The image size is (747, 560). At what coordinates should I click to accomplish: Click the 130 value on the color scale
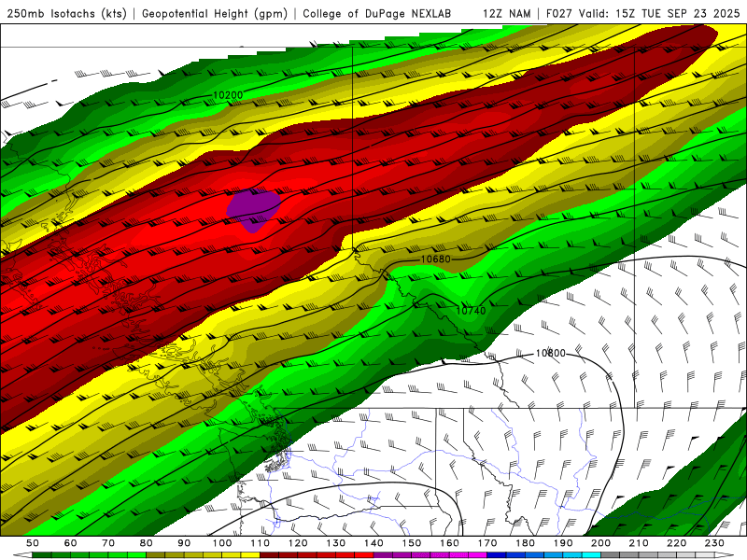[335, 543]
